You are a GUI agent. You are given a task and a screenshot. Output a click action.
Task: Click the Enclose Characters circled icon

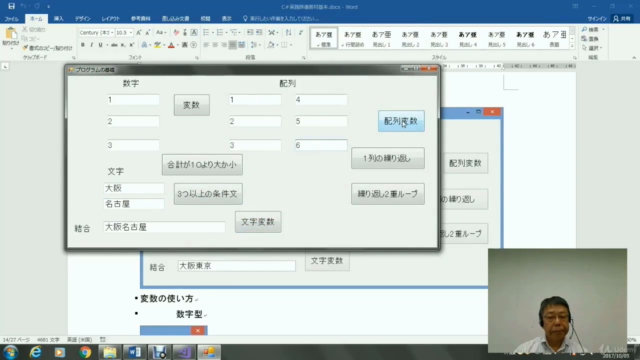click(x=193, y=45)
